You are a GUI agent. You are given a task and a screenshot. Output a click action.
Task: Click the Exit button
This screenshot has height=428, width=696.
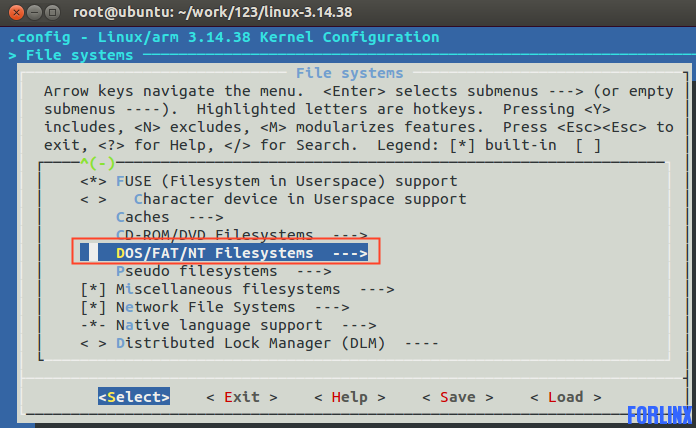point(242,397)
